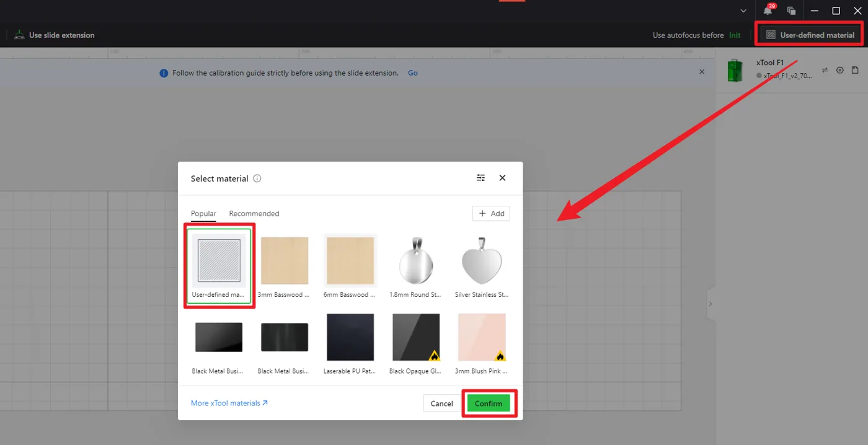
Task: Click the green Init autofocus link
Action: (x=735, y=35)
